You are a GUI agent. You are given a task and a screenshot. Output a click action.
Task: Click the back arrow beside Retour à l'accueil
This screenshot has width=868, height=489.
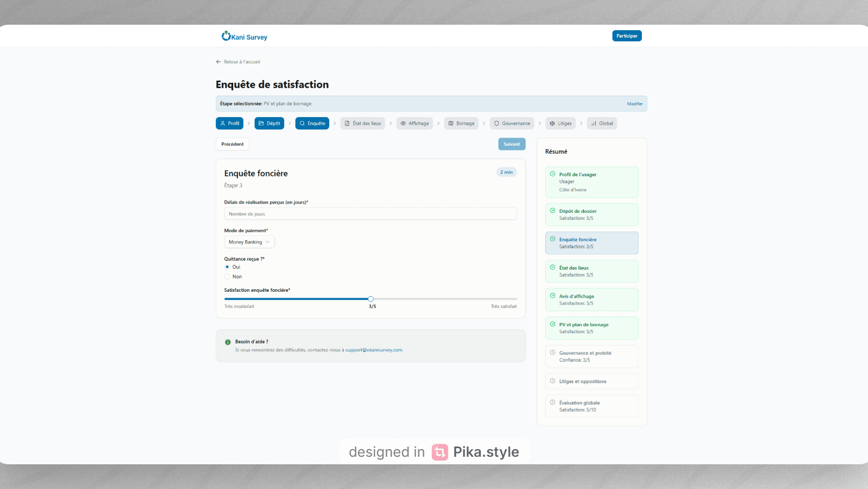pyautogui.click(x=219, y=62)
